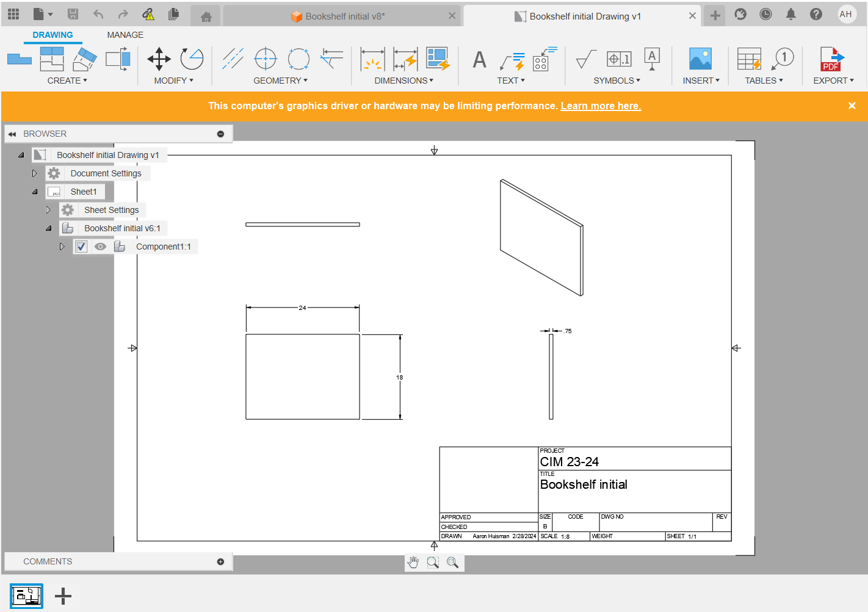868x612 pixels.
Task: Open the GEOMETRY dropdown
Action: pyautogui.click(x=280, y=81)
